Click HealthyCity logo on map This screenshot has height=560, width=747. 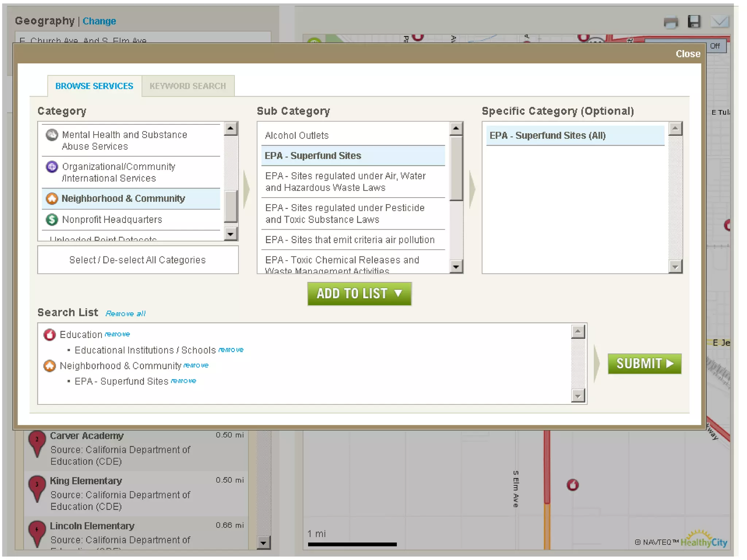tap(704, 540)
